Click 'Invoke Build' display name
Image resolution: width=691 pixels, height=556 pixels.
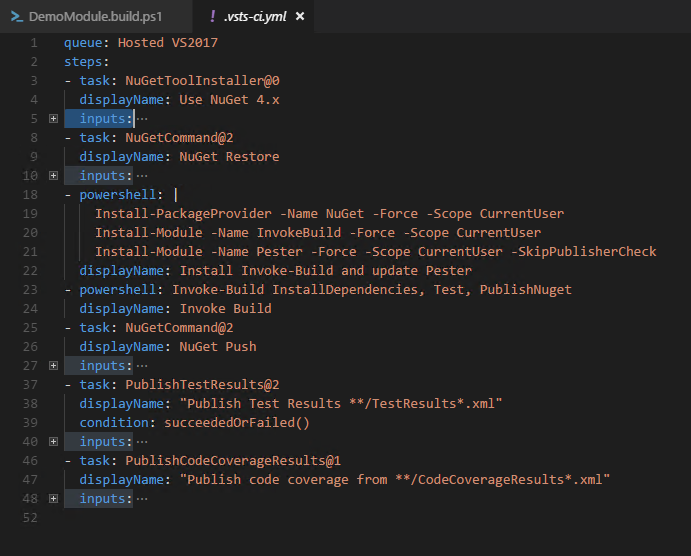pyautogui.click(x=226, y=308)
